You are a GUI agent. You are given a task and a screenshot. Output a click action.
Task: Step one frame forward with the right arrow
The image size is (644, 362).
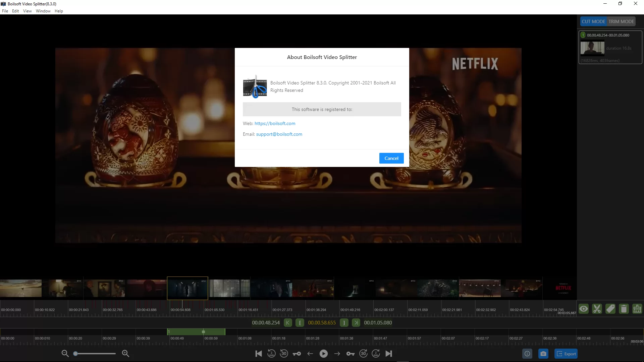pyautogui.click(x=337, y=354)
